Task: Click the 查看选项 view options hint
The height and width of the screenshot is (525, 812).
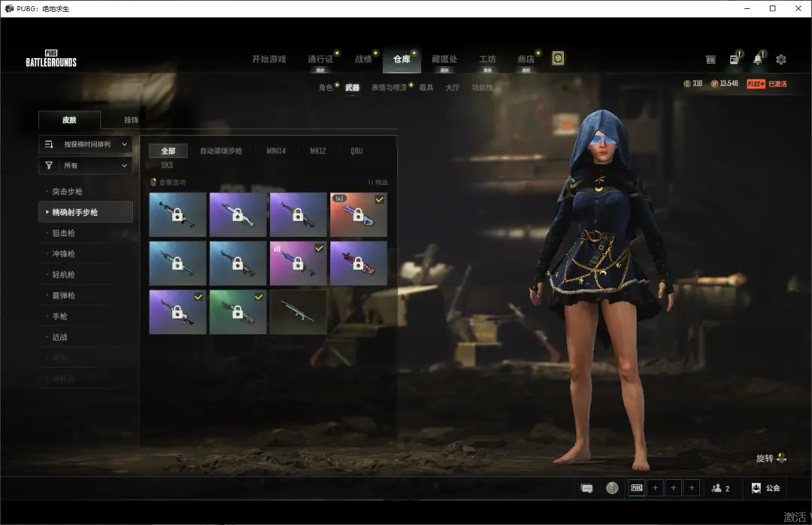Action: coord(168,183)
